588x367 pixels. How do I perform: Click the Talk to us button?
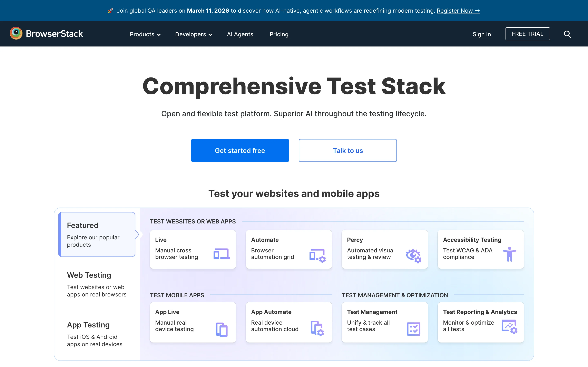pyautogui.click(x=348, y=150)
